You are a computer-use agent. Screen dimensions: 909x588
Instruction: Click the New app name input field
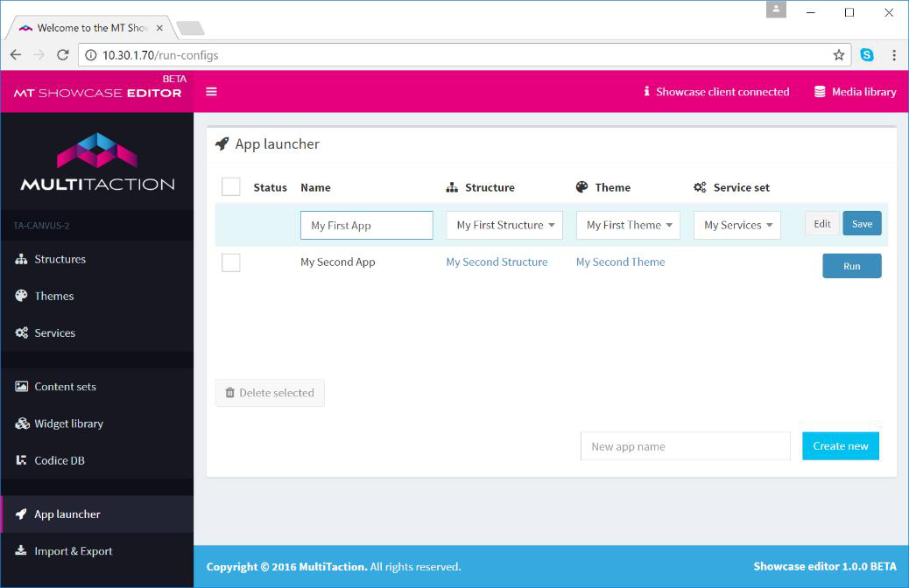685,446
